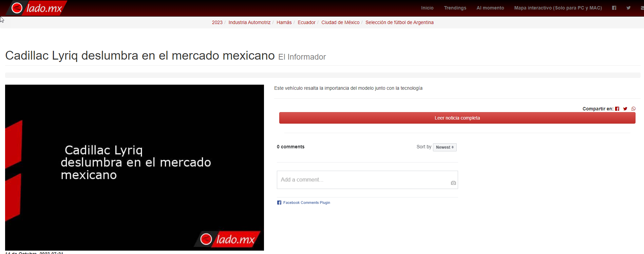
Task: Click the Cadillac Lyriq article video thumbnail
Action: tap(134, 168)
